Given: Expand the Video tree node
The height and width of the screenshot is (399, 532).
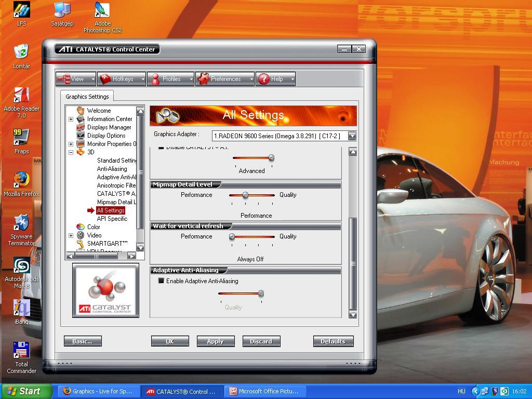Looking at the screenshot, I should click(71, 235).
